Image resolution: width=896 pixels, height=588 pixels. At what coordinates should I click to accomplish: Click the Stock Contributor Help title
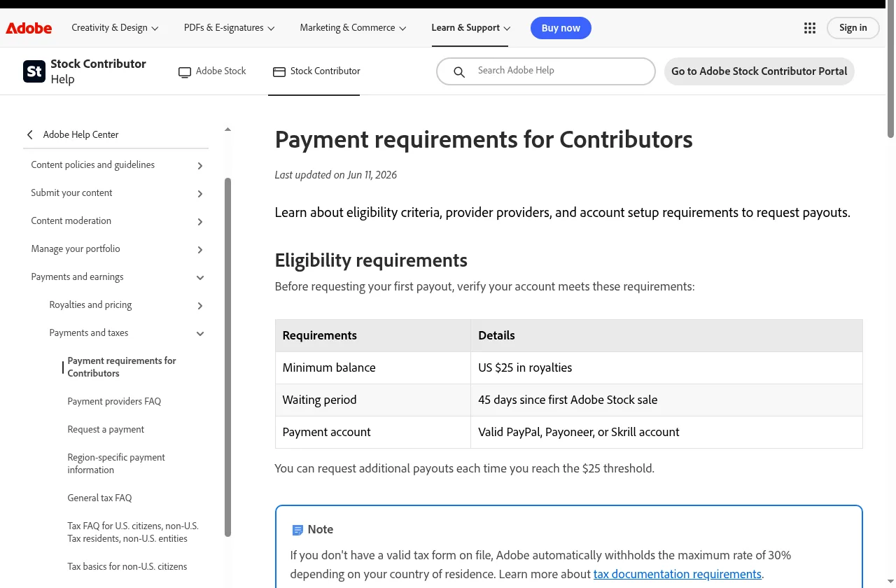98,71
